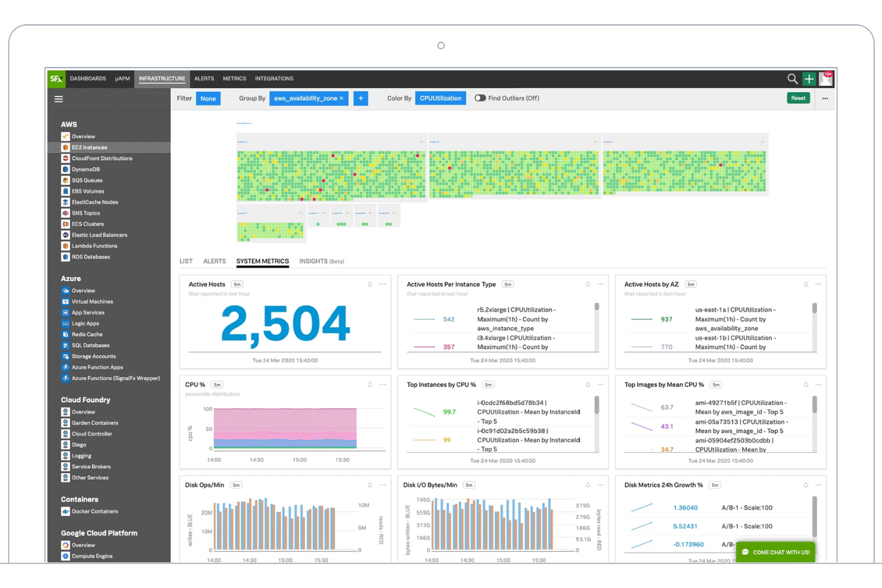Select the Lambda Functions icon in sidebar
This screenshot has height=588, width=882.
pyautogui.click(x=66, y=245)
